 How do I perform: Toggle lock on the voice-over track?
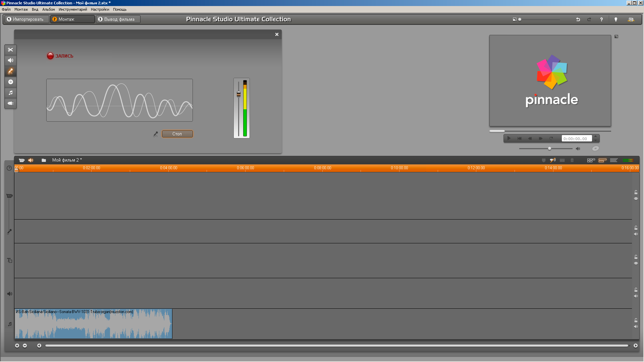coord(636,228)
